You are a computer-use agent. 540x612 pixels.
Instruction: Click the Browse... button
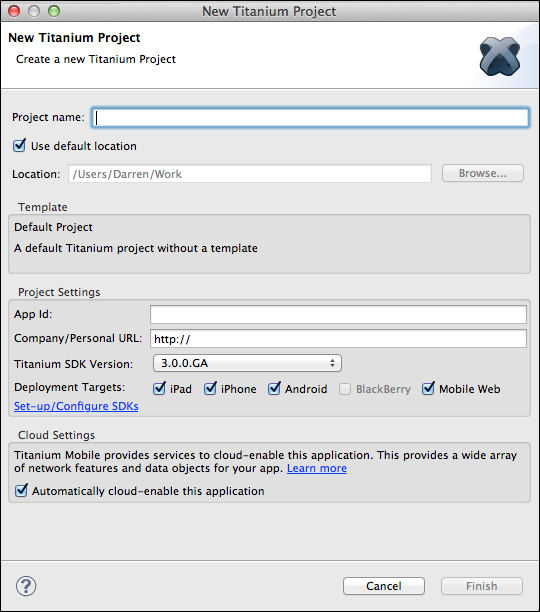click(483, 173)
